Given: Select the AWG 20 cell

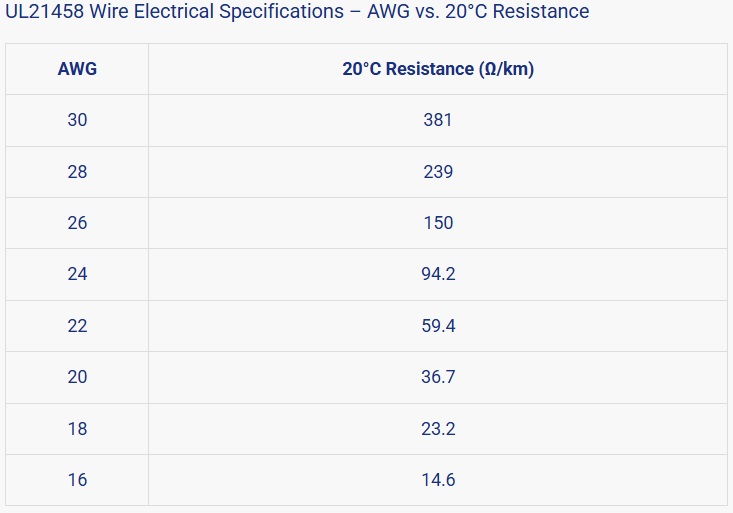Looking at the screenshot, I should (x=77, y=377).
